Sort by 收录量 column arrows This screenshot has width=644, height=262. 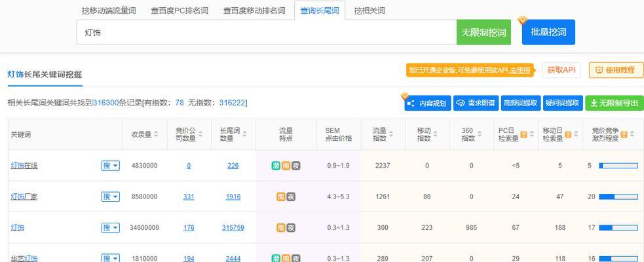[x=156, y=134]
